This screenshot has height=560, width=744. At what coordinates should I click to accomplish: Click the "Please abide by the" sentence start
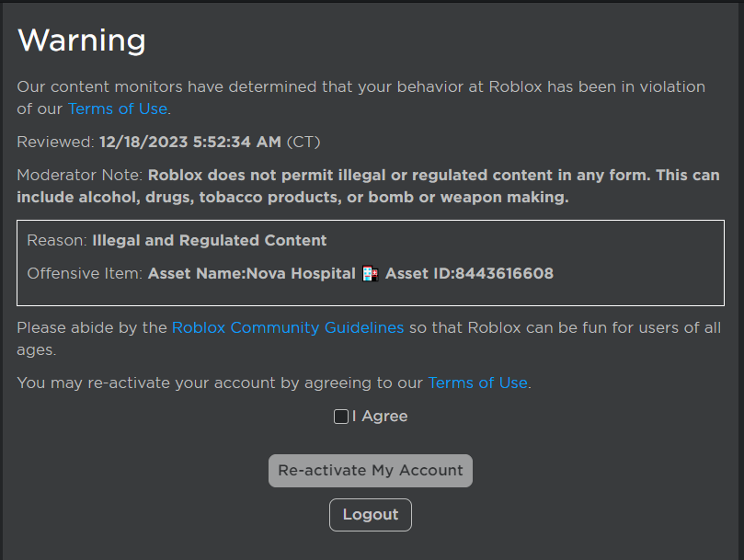(92, 328)
